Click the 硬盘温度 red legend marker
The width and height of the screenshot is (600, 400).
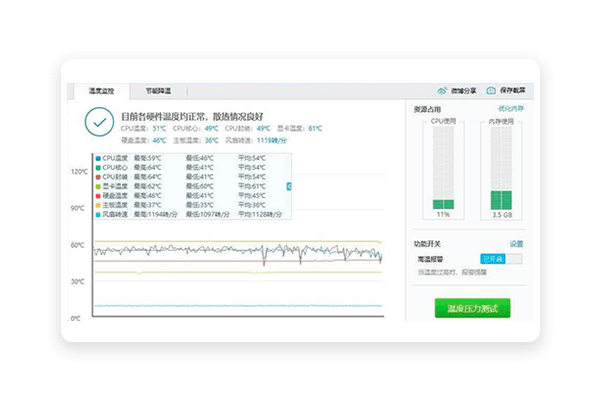(x=97, y=195)
